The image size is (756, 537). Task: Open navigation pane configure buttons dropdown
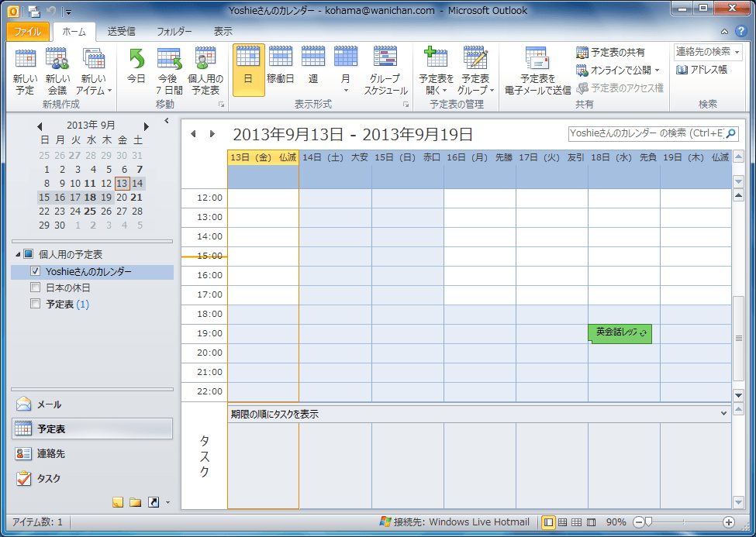[167, 503]
